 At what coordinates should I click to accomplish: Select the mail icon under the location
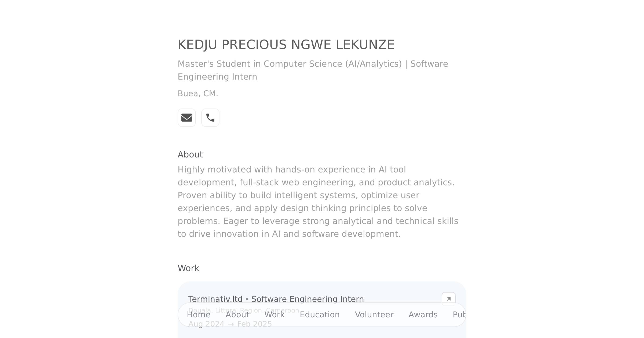[187, 117]
